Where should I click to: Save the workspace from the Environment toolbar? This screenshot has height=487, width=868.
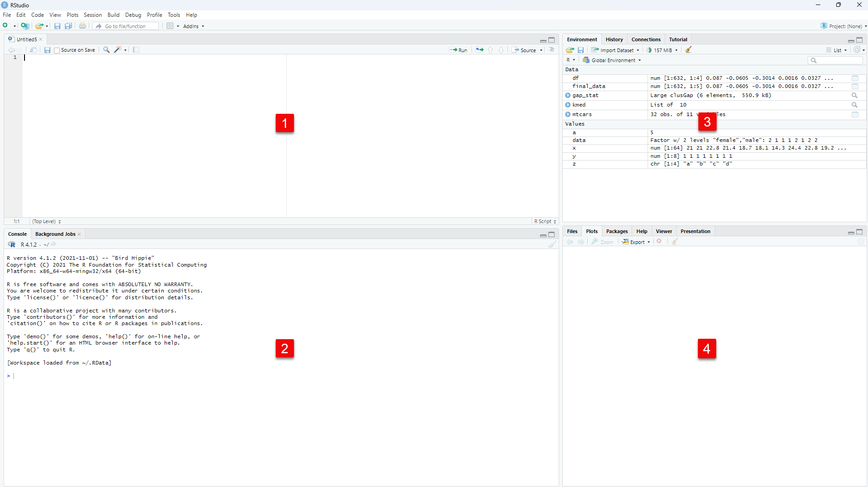point(580,50)
